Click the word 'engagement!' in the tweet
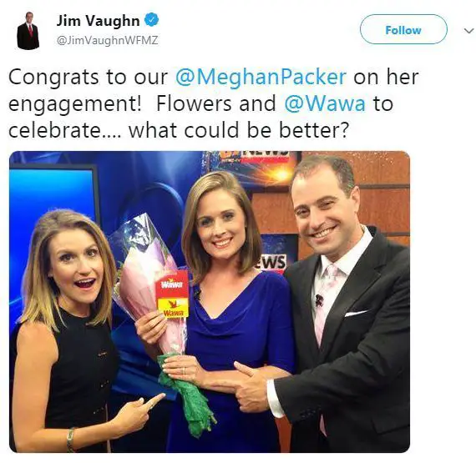 pos(75,103)
